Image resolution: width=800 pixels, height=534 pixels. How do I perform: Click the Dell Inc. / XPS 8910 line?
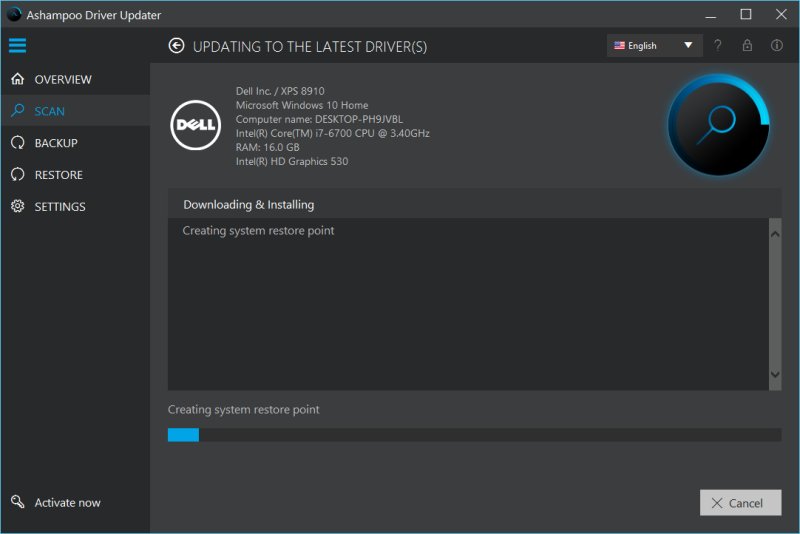coord(280,91)
